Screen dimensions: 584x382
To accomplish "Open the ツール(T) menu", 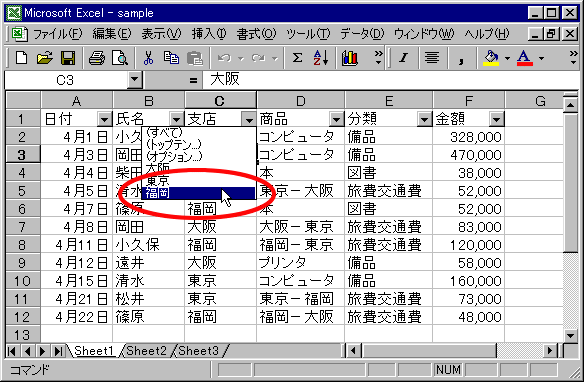I will 308,34.
